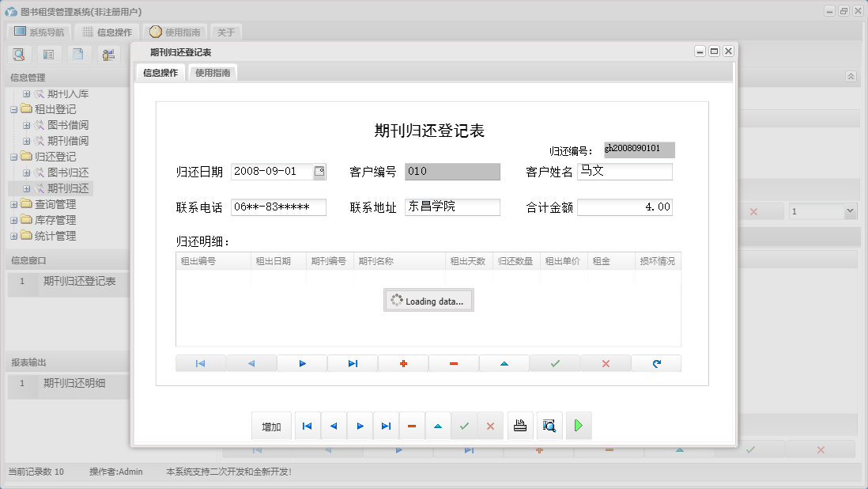Remove a detail row with the red minus icon

453,363
